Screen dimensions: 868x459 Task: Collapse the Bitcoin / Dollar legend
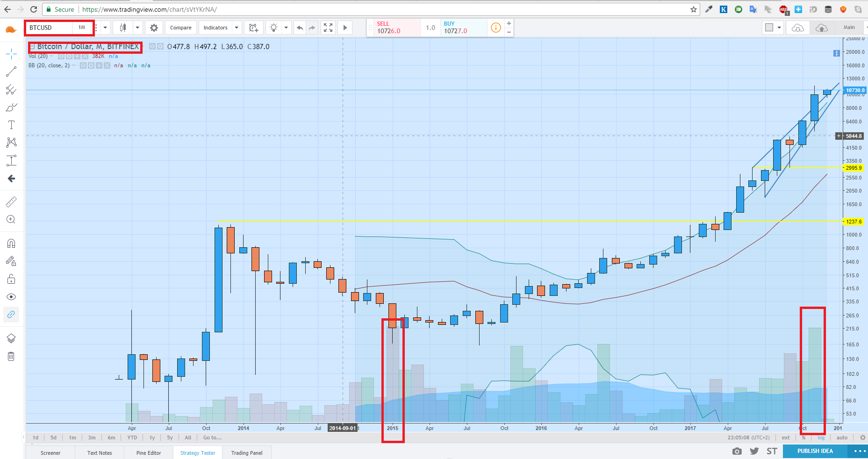point(32,47)
